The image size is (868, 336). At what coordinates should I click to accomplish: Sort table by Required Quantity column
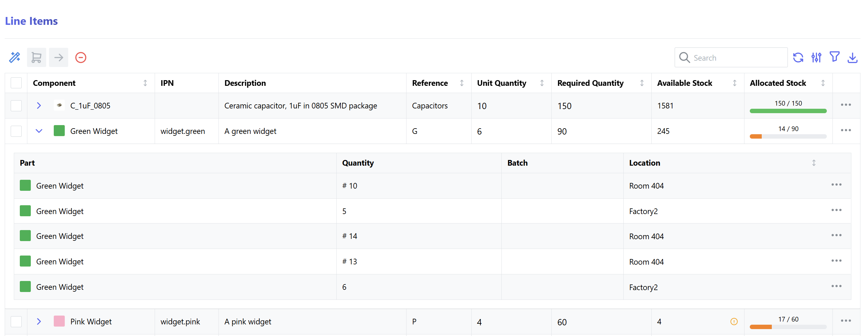pos(642,83)
